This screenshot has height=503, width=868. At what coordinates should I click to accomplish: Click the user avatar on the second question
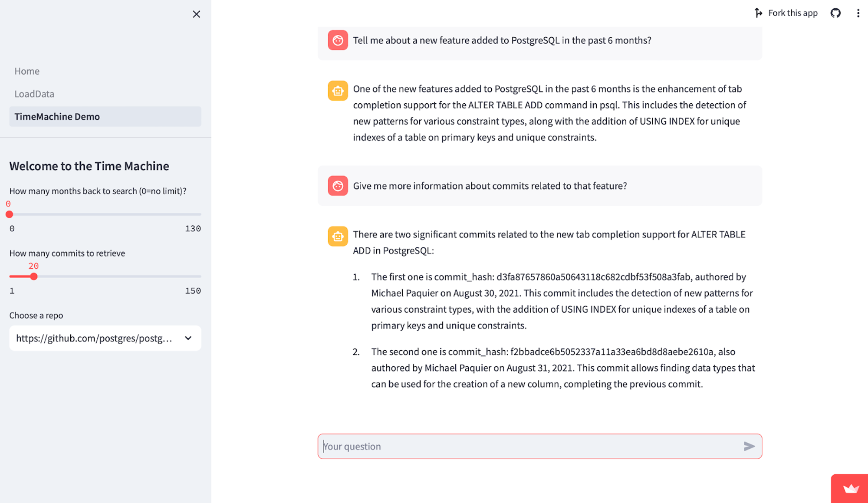click(338, 186)
